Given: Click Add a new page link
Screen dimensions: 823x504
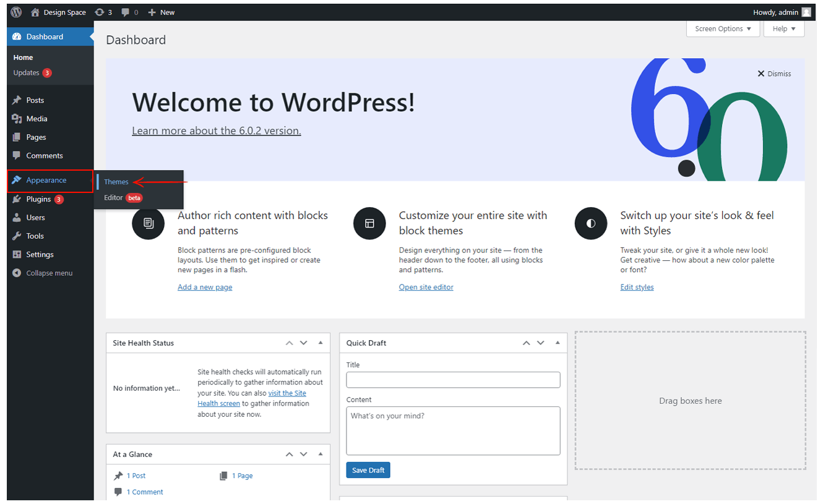Looking at the screenshot, I should 205,288.
